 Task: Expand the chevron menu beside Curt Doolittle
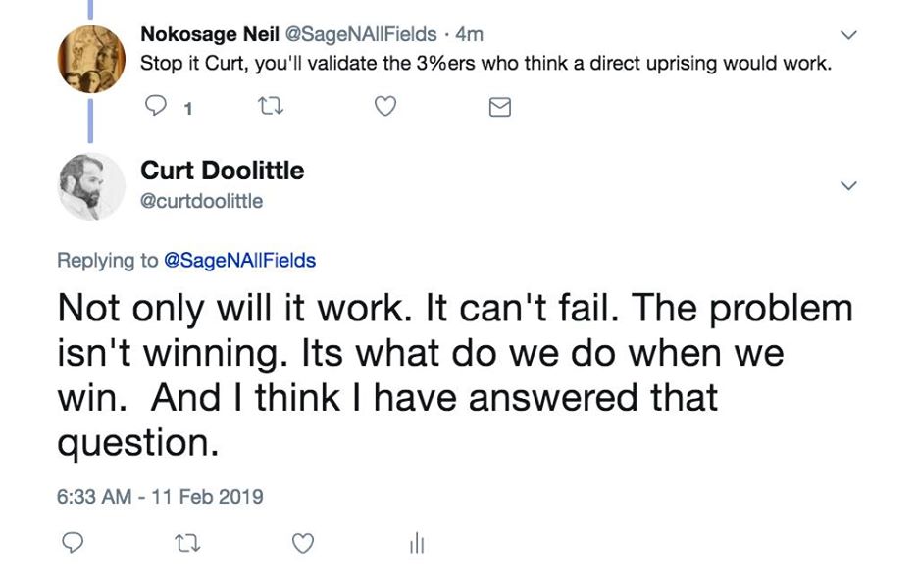click(849, 186)
